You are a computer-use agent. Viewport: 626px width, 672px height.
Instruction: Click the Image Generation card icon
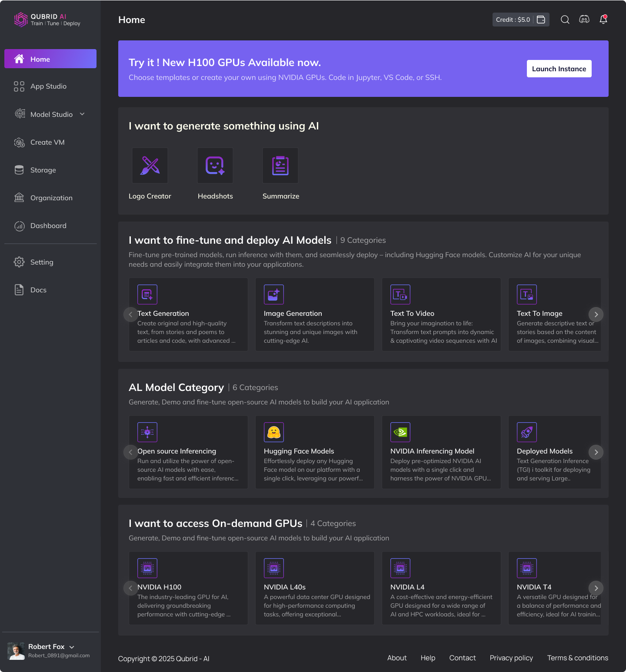274,295
